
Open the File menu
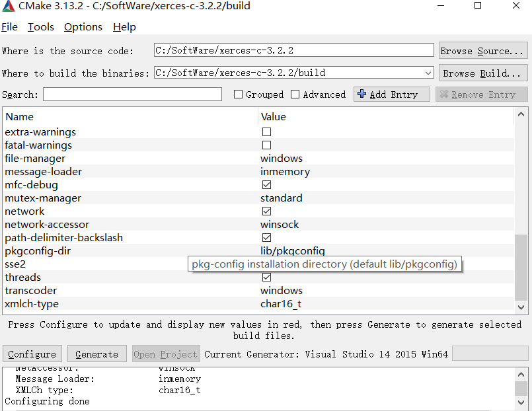click(x=10, y=27)
